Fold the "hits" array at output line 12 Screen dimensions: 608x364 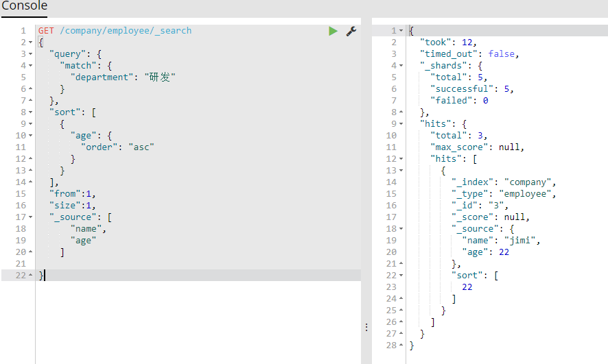[x=401, y=159]
